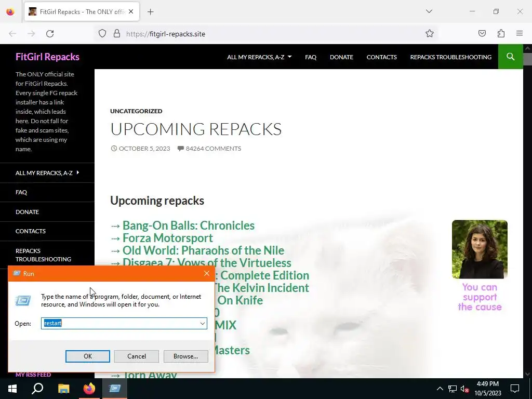Open CONTACTS in the left sidebar

click(x=31, y=231)
